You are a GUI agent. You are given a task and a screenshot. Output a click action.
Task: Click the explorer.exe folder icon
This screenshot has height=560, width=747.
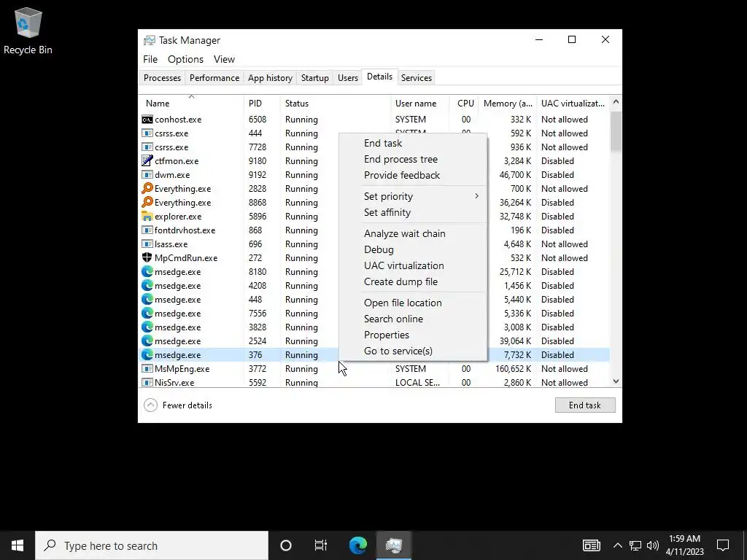147,216
